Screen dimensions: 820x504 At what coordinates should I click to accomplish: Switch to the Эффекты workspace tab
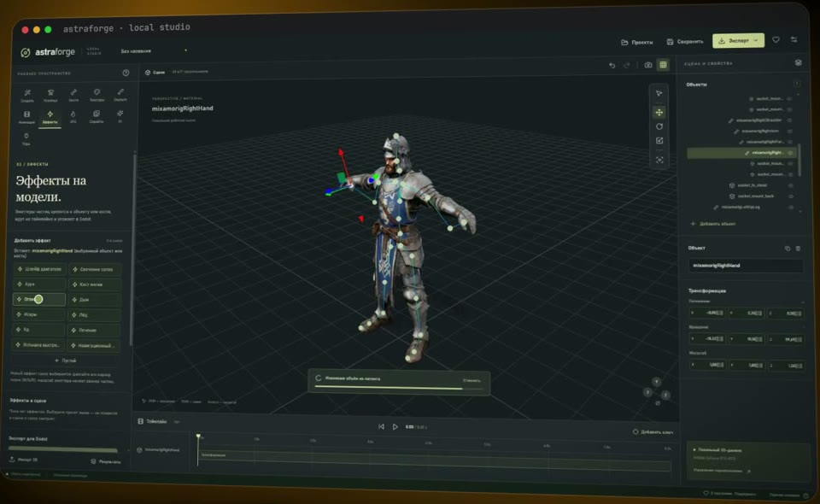[50, 116]
